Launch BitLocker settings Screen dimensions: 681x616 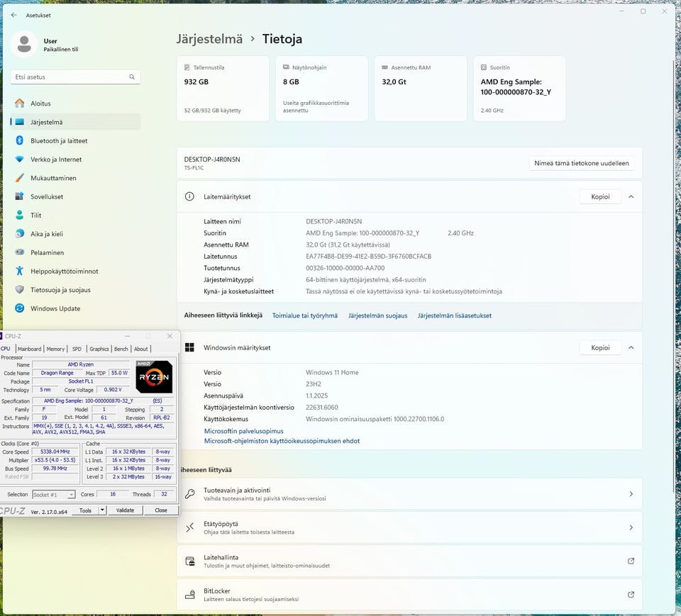[x=409, y=594]
